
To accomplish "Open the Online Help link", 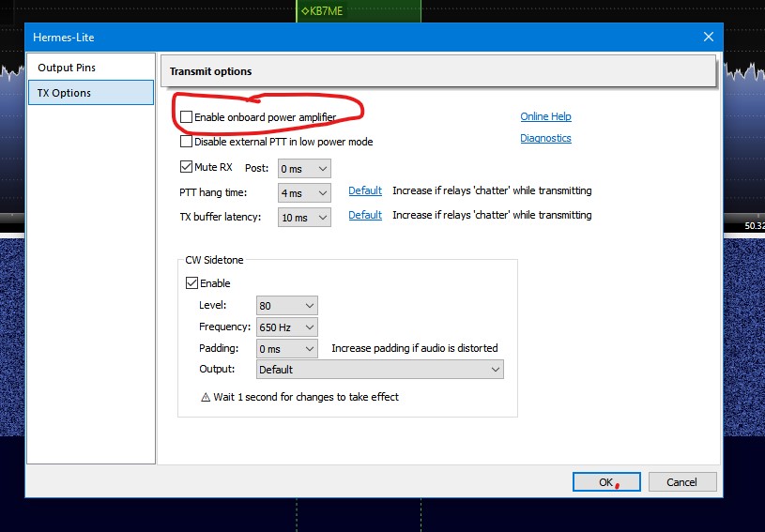I will tap(545, 117).
